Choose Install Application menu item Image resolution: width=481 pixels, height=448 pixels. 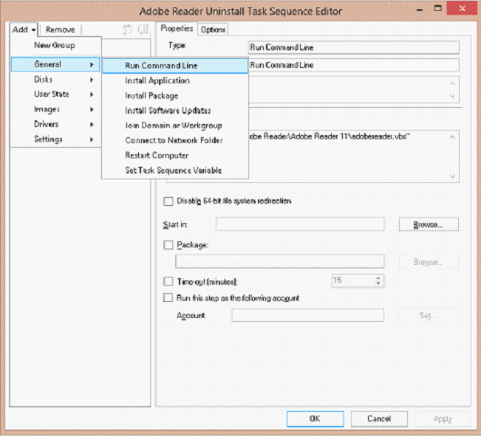tap(175, 80)
